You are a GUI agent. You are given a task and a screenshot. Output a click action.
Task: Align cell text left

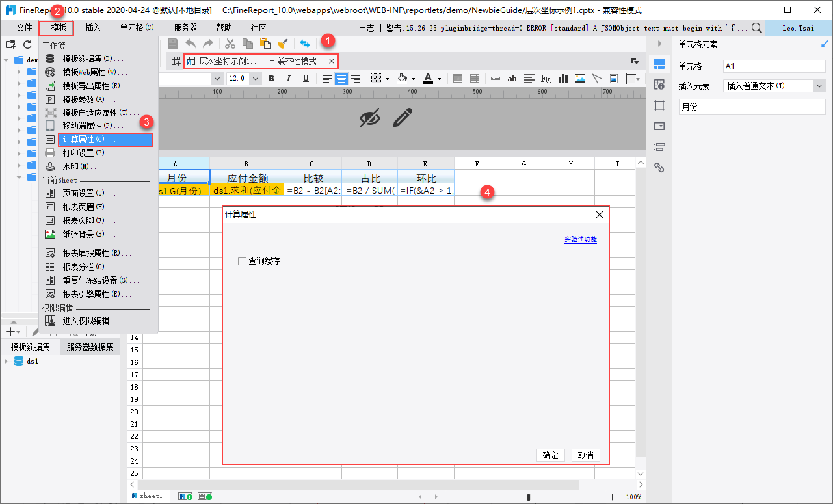[327, 79]
